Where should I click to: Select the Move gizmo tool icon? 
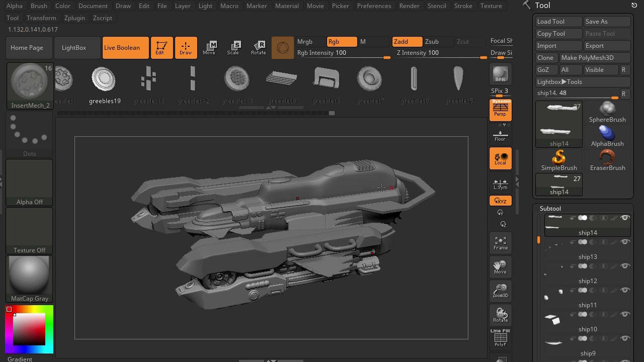tap(209, 48)
